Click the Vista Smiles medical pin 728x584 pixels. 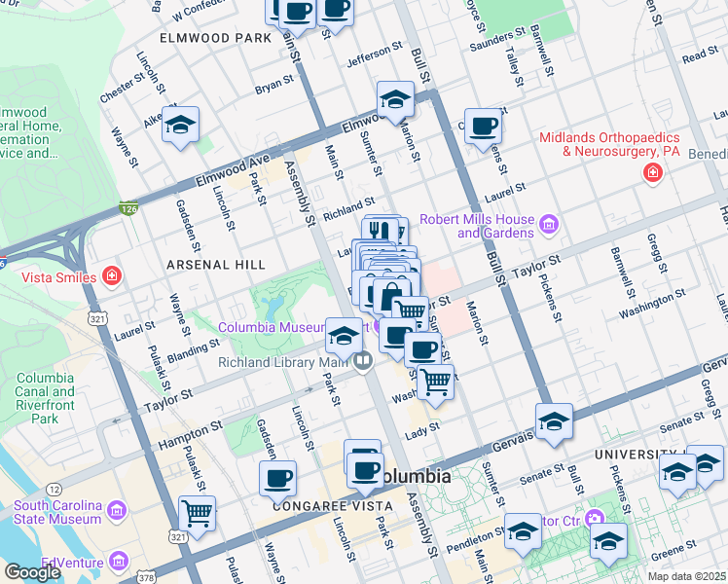tap(112, 277)
